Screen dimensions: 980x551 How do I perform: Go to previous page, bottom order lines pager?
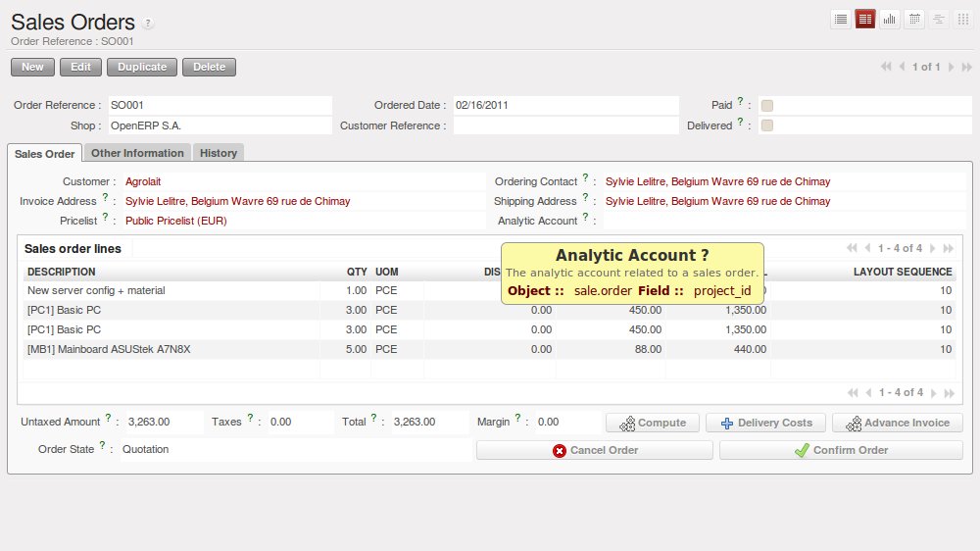[868, 393]
